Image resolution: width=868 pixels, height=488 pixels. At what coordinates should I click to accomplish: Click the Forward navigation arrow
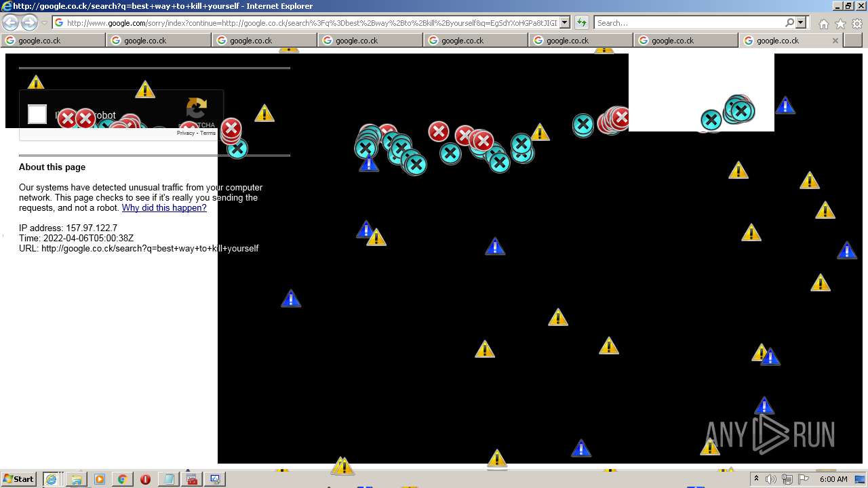point(29,22)
